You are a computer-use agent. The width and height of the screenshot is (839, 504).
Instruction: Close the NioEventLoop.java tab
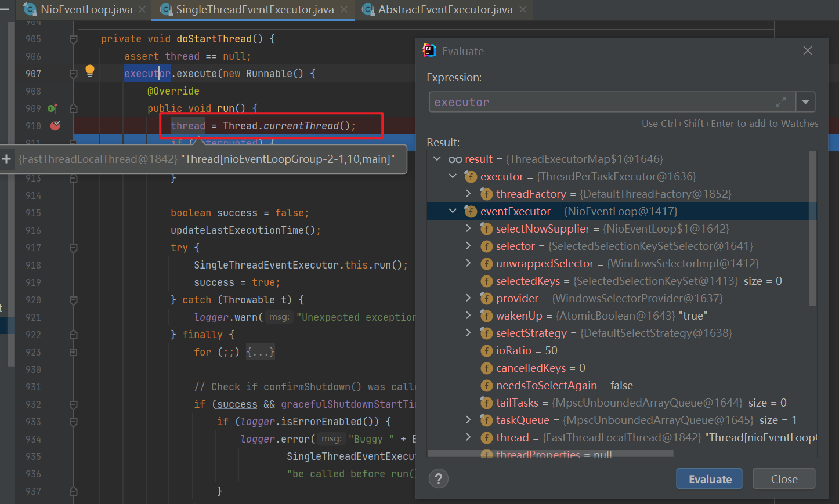tap(142, 9)
